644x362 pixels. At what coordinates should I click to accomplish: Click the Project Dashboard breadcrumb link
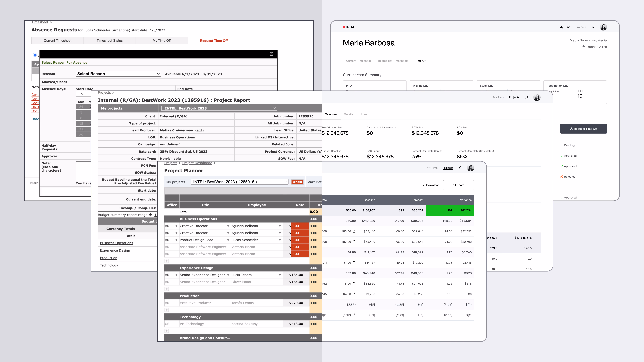click(x=197, y=163)
